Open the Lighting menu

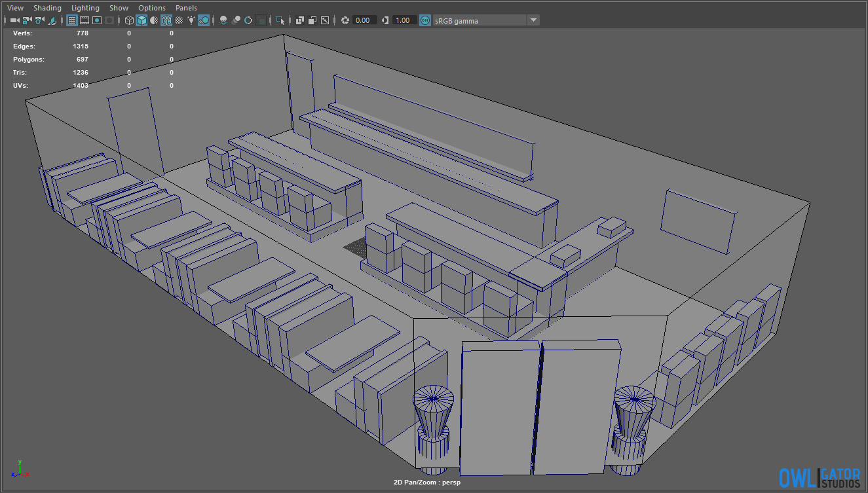[85, 8]
